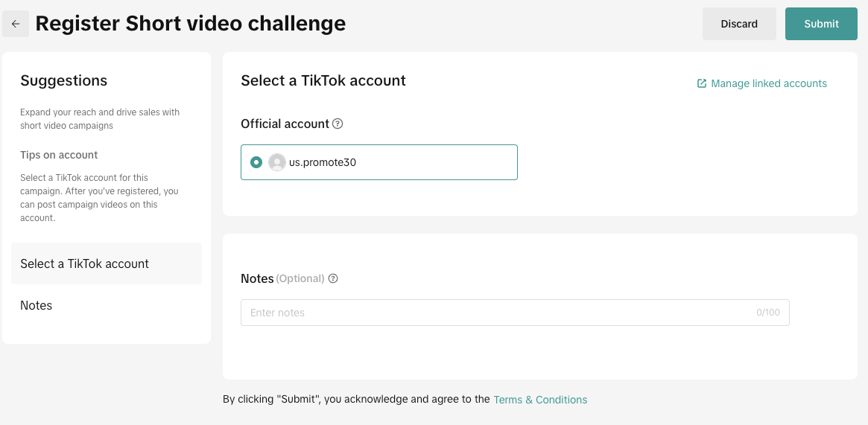Click the 0/100 character counter in notes
868x425 pixels.
pos(767,313)
